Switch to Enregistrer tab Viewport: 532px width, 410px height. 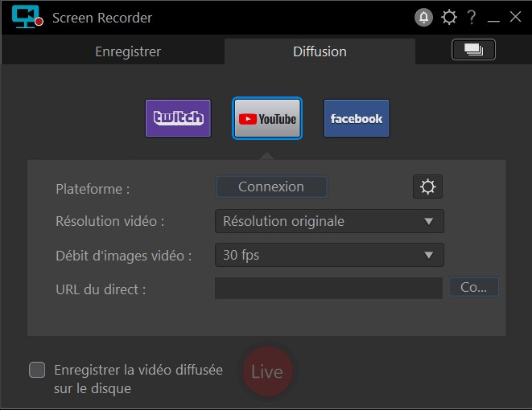point(128,51)
